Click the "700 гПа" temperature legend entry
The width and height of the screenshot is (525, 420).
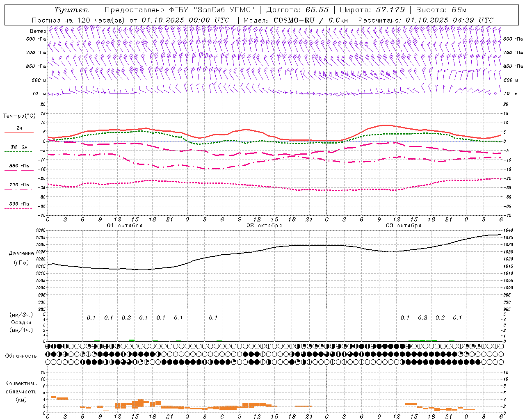(x=19, y=185)
